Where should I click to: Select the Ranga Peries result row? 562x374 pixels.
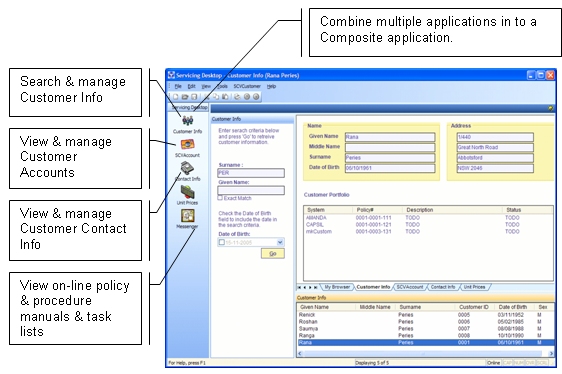(x=425, y=336)
